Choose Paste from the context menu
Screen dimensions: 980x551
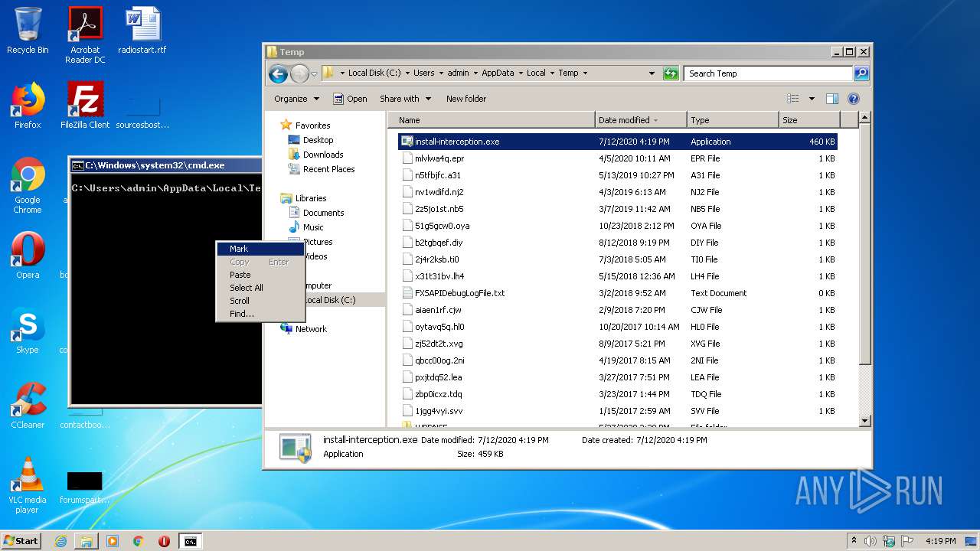(240, 275)
